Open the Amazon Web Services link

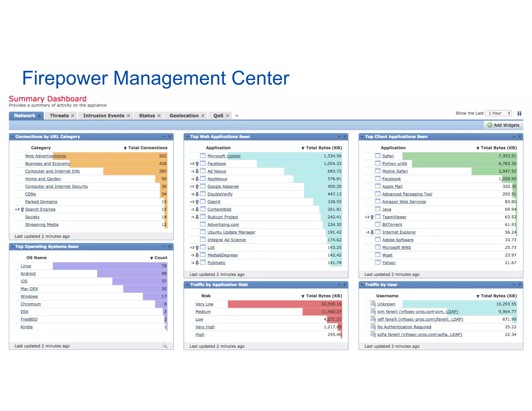coord(404,202)
